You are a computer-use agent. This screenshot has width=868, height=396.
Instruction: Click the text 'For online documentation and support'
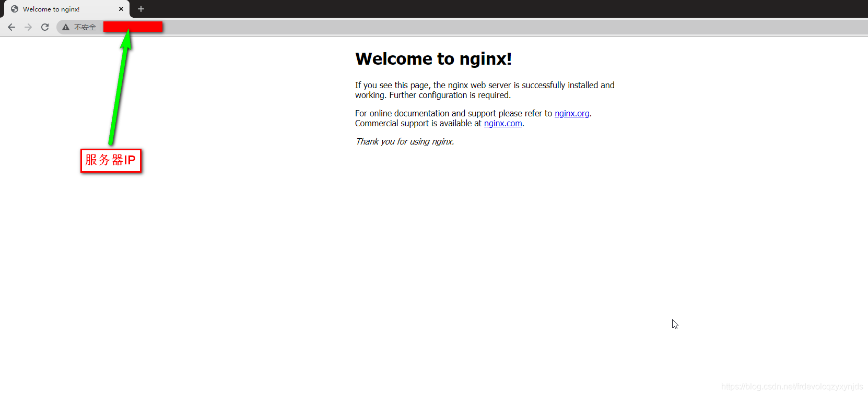pos(426,113)
